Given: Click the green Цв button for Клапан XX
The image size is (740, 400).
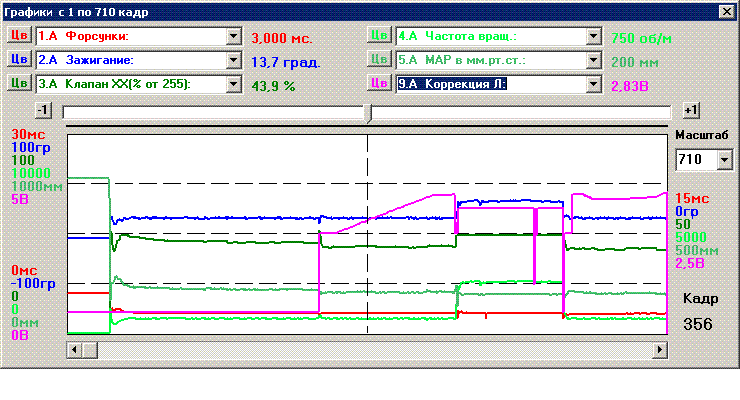Looking at the screenshot, I should point(19,84).
